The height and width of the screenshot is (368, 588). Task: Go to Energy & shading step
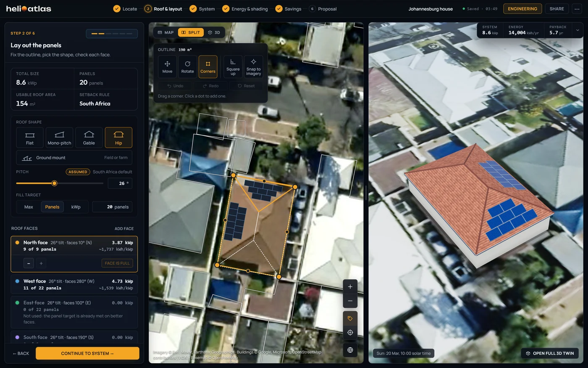coord(245,9)
